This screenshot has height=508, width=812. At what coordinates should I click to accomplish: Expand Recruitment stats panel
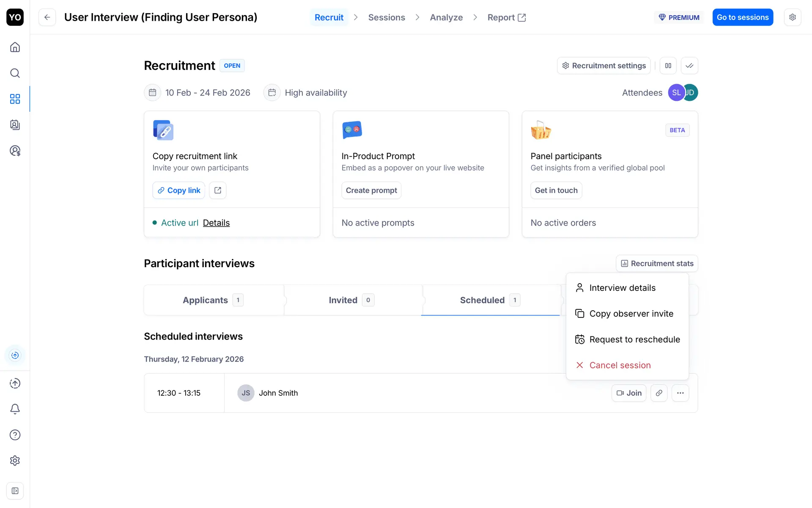tap(657, 263)
